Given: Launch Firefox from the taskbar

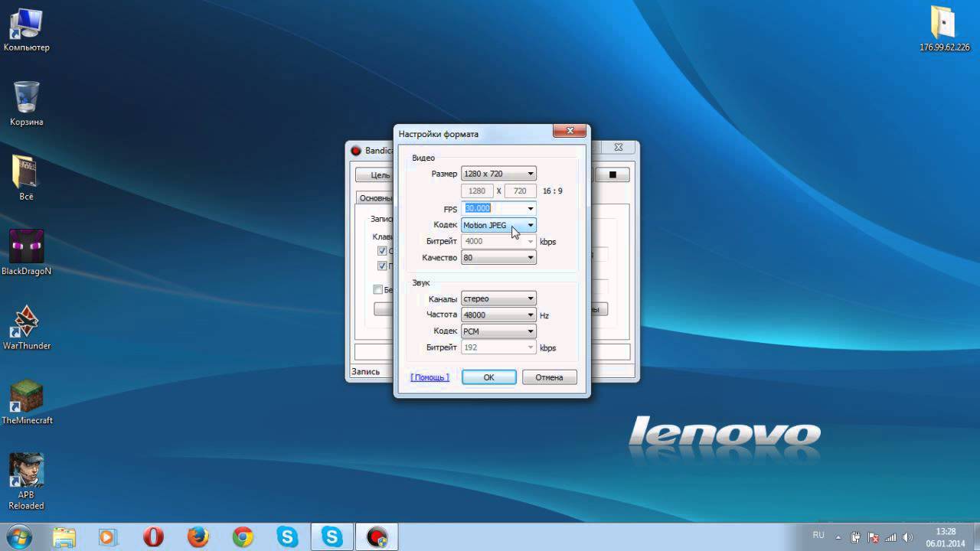Looking at the screenshot, I should coord(198,537).
